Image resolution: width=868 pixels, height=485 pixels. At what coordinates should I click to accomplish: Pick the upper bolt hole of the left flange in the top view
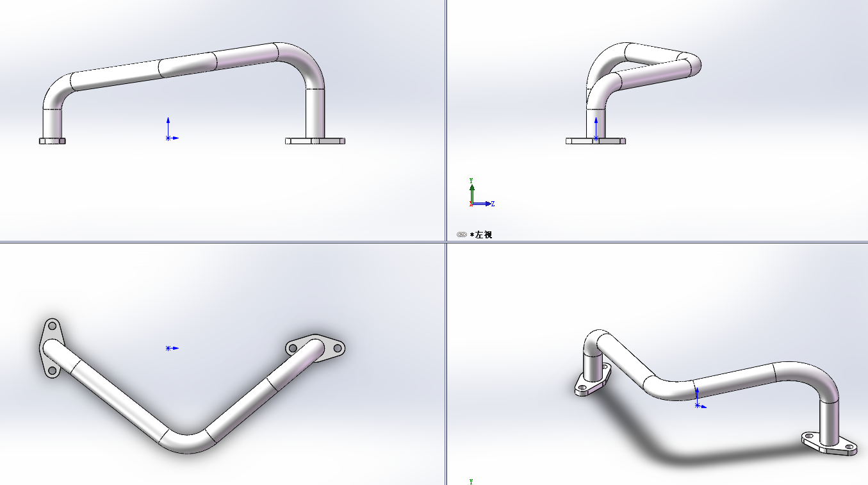(x=53, y=327)
